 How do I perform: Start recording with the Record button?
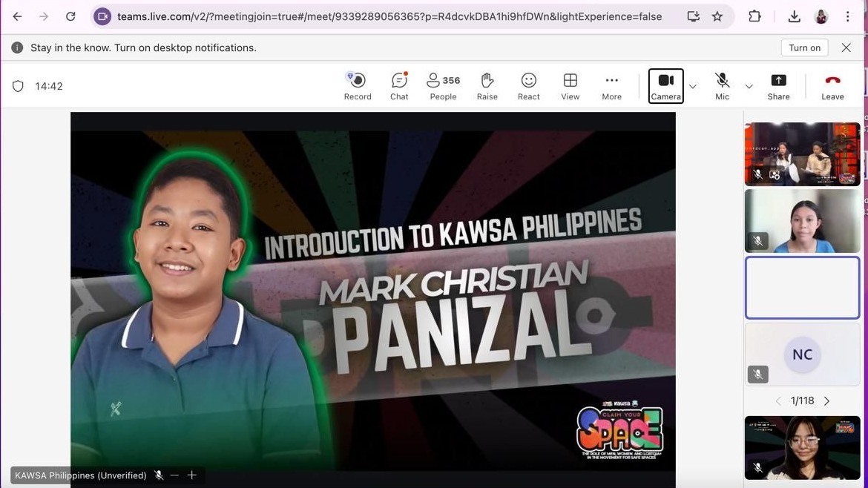coord(358,86)
